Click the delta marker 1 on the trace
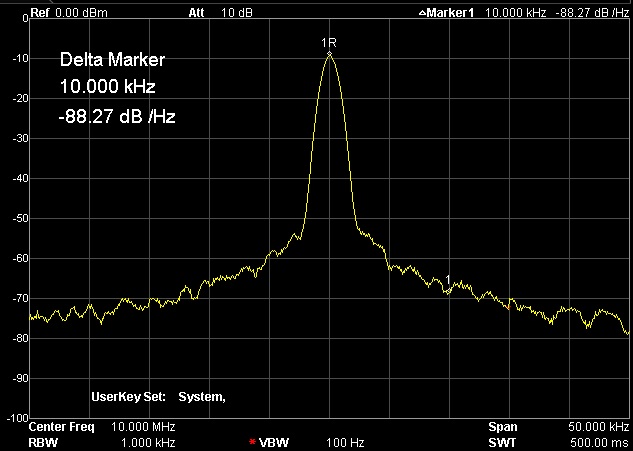The width and height of the screenshot is (633, 451). coord(448,281)
